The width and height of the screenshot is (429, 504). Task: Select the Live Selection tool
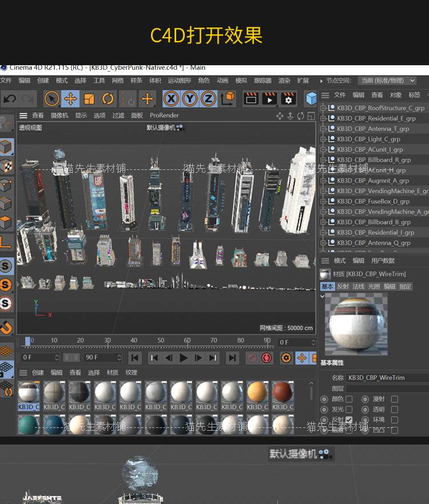click(51, 98)
